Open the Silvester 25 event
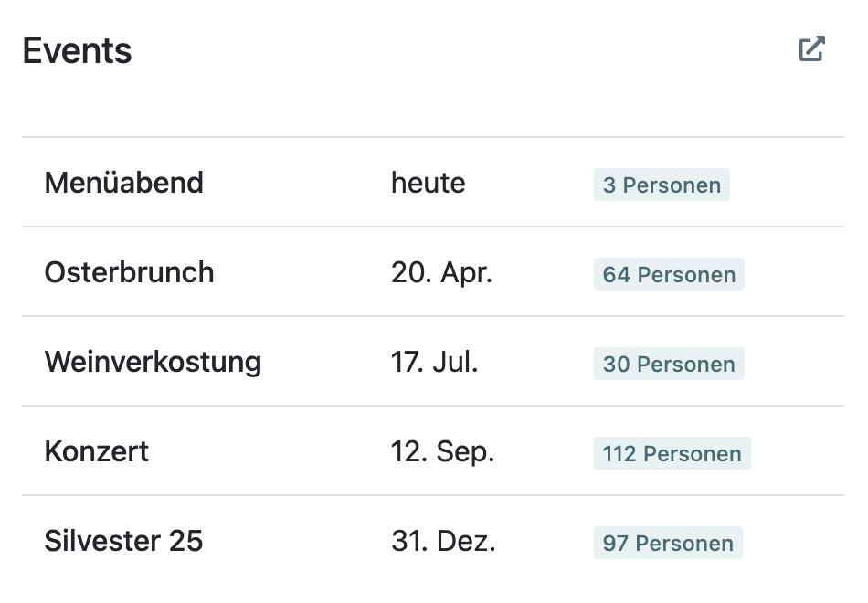 click(123, 541)
